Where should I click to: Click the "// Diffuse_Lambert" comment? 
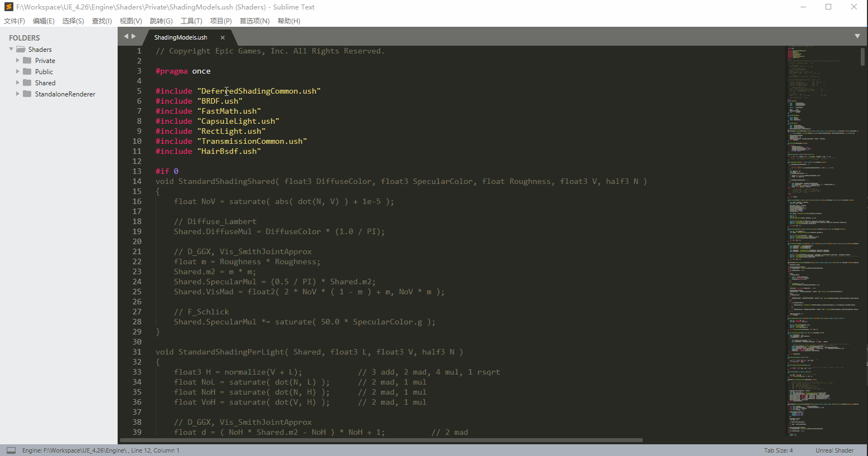coord(215,221)
